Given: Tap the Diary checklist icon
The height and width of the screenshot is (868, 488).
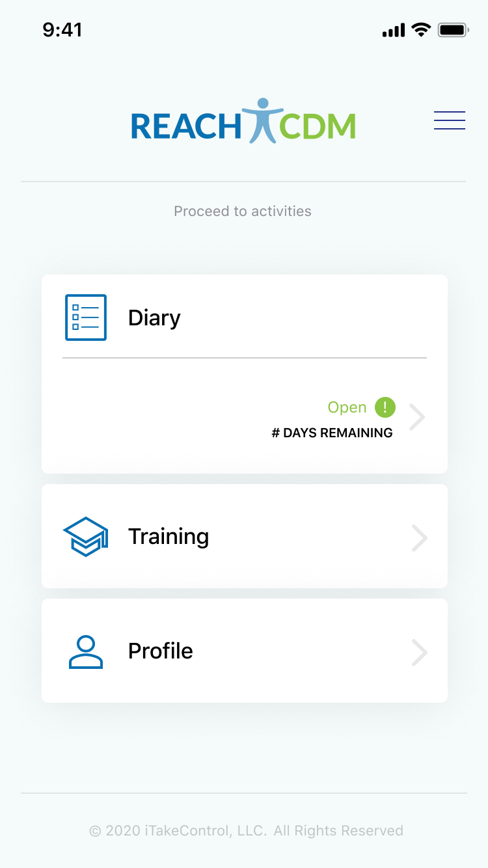Looking at the screenshot, I should pos(86,318).
